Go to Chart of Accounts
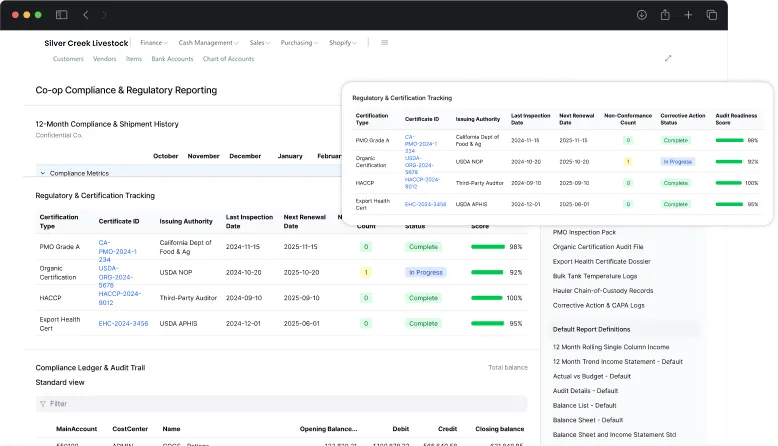 point(228,59)
